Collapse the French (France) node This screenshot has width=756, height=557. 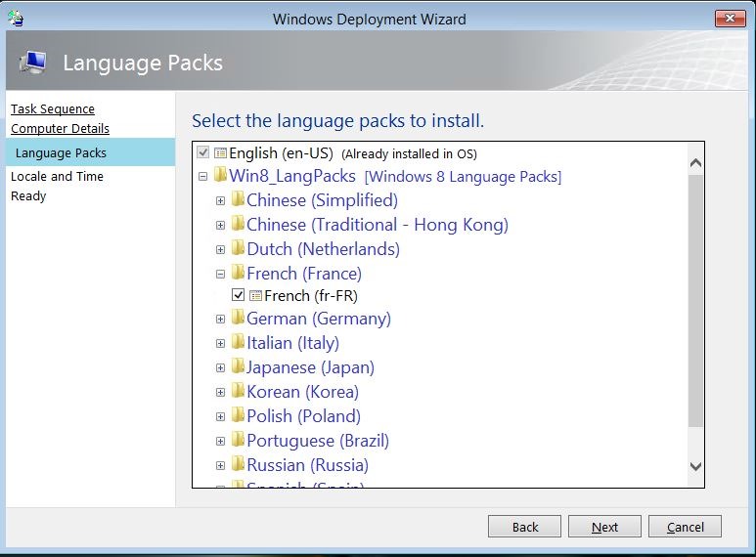click(x=220, y=275)
